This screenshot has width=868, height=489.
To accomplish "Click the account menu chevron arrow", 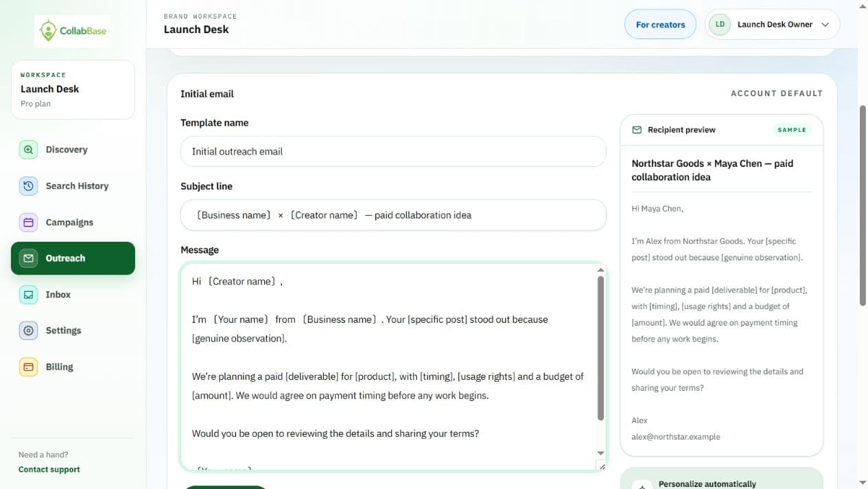I will pyautogui.click(x=825, y=25).
